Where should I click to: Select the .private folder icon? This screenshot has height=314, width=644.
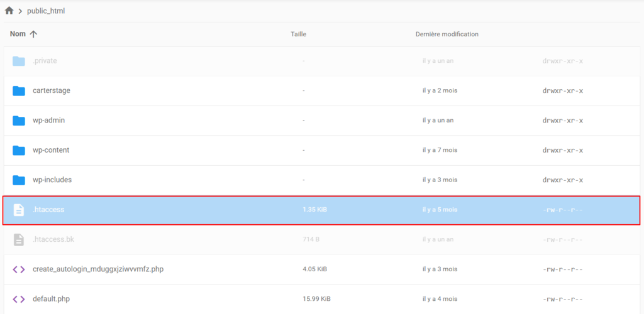tap(19, 61)
